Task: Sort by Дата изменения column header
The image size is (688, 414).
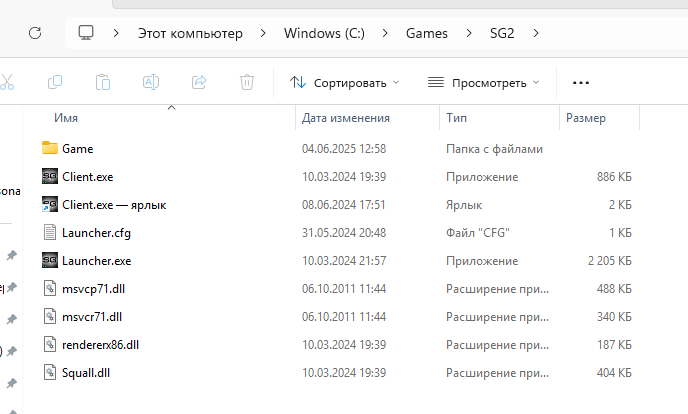Action: coord(345,118)
